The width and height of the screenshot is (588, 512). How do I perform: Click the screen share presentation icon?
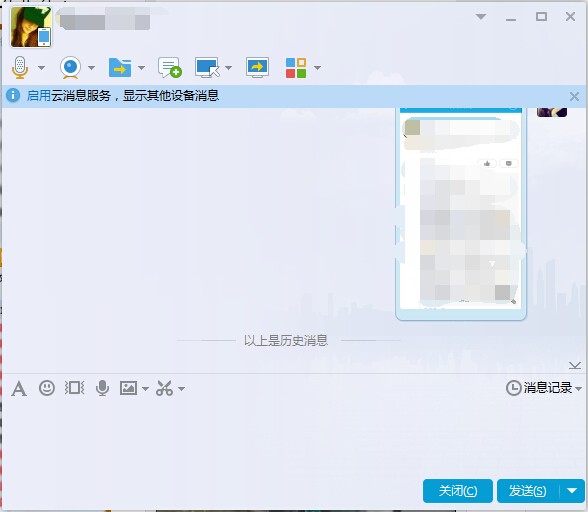pyautogui.click(x=257, y=68)
